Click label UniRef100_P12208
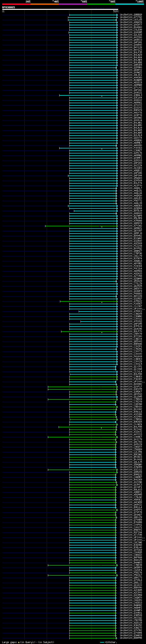146x644 pixels. tap(131, 246)
